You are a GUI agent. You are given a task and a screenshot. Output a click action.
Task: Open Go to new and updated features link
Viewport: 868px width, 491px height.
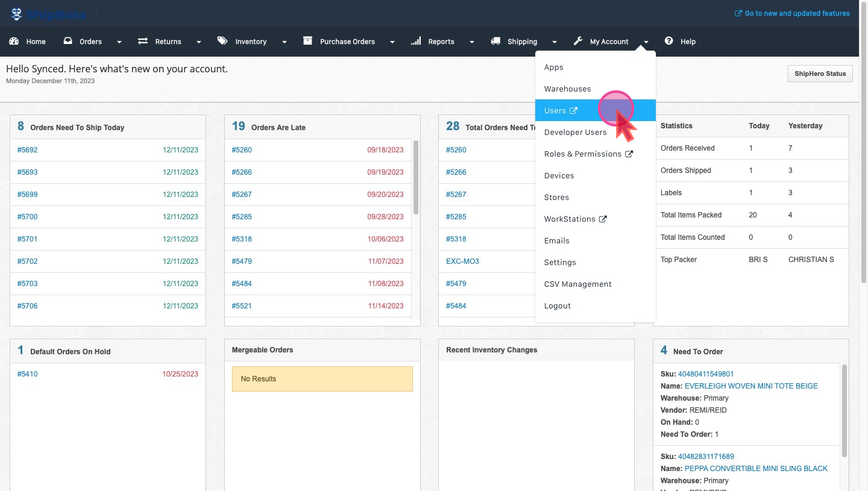point(797,13)
